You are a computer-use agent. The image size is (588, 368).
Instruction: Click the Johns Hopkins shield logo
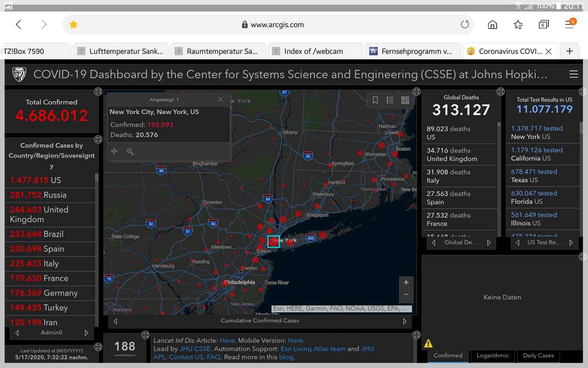coord(19,74)
